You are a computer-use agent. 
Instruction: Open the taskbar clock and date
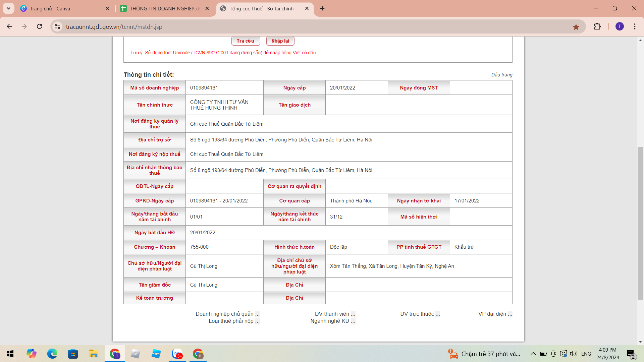click(607, 354)
